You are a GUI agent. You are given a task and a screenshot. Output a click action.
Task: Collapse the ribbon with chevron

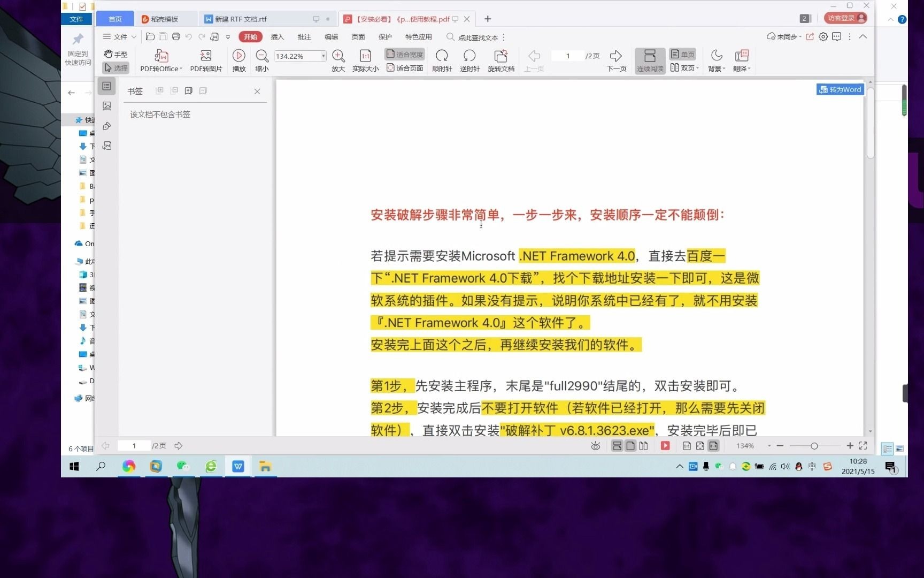click(863, 36)
